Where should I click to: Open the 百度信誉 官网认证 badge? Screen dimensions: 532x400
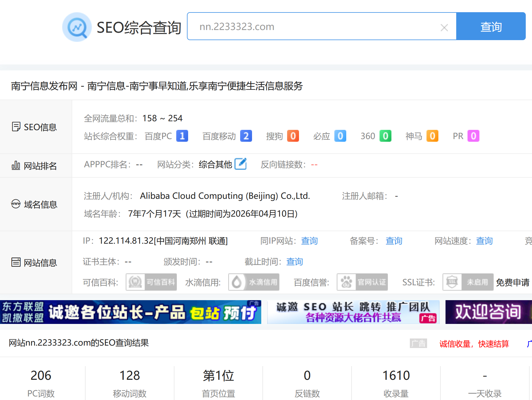click(x=362, y=282)
